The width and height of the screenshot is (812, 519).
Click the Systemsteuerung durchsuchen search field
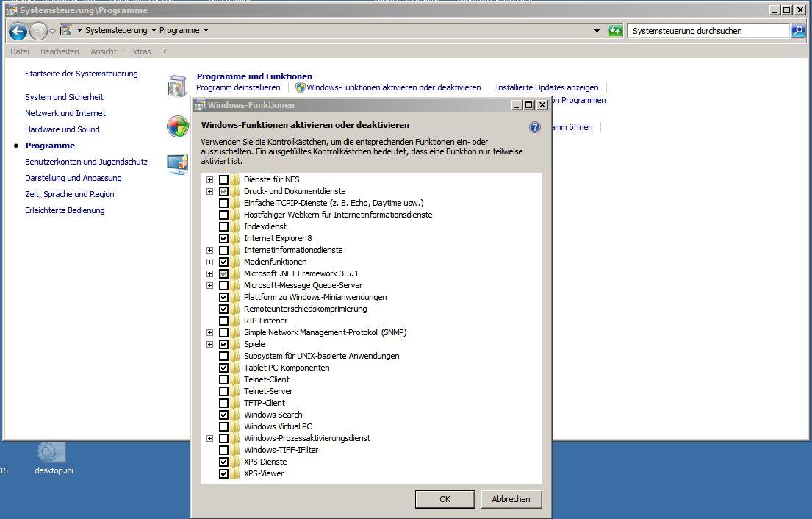click(708, 31)
